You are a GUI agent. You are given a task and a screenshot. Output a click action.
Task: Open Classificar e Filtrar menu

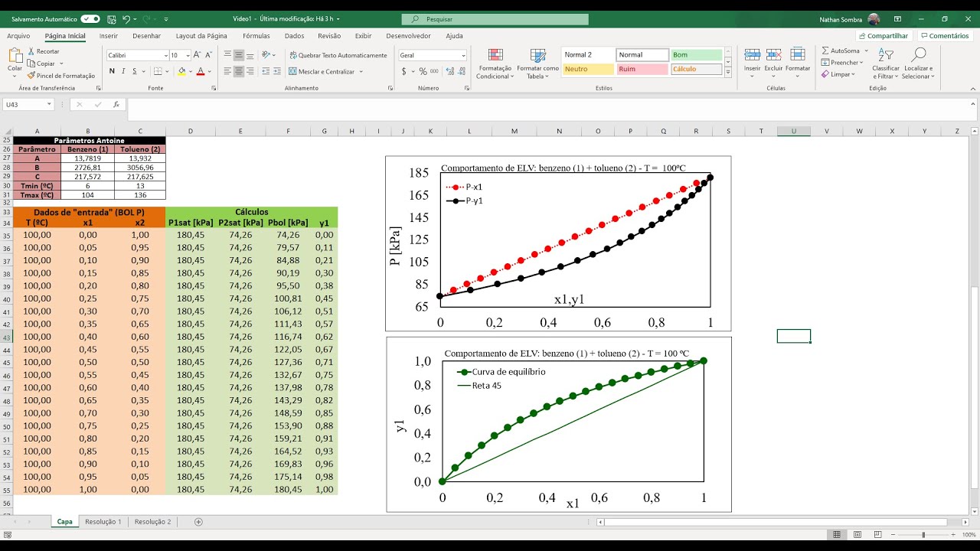[886, 64]
